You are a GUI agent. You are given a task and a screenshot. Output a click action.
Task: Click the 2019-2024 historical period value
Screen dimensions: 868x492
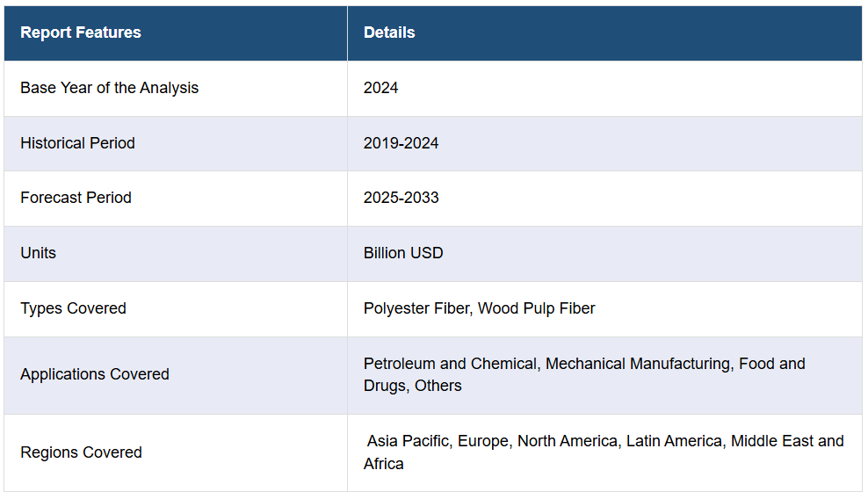[x=401, y=143]
